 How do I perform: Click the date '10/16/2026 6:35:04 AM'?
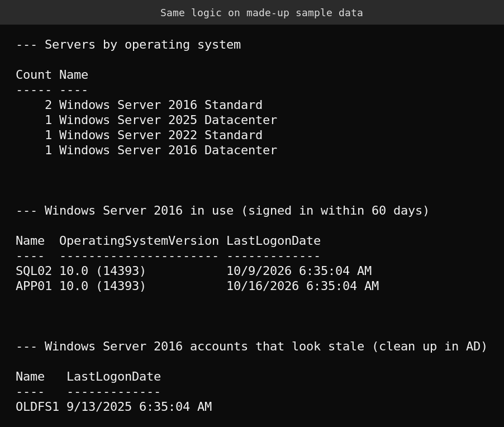pos(303,286)
